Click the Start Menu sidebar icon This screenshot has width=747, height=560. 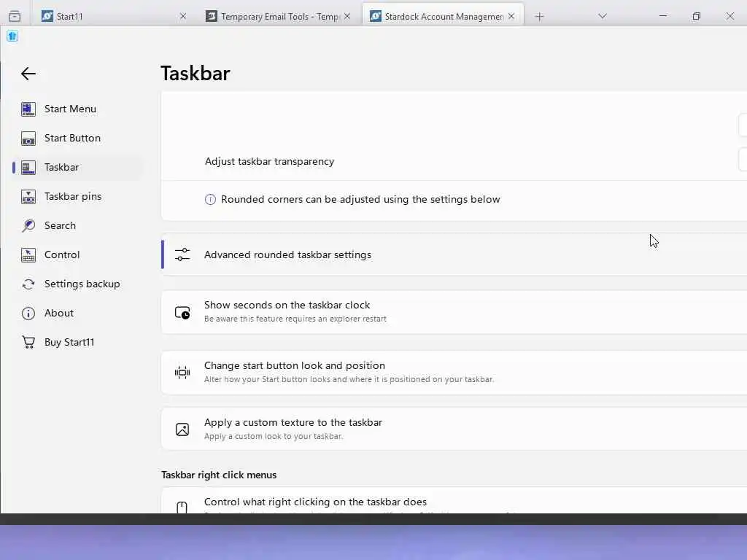click(28, 109)
